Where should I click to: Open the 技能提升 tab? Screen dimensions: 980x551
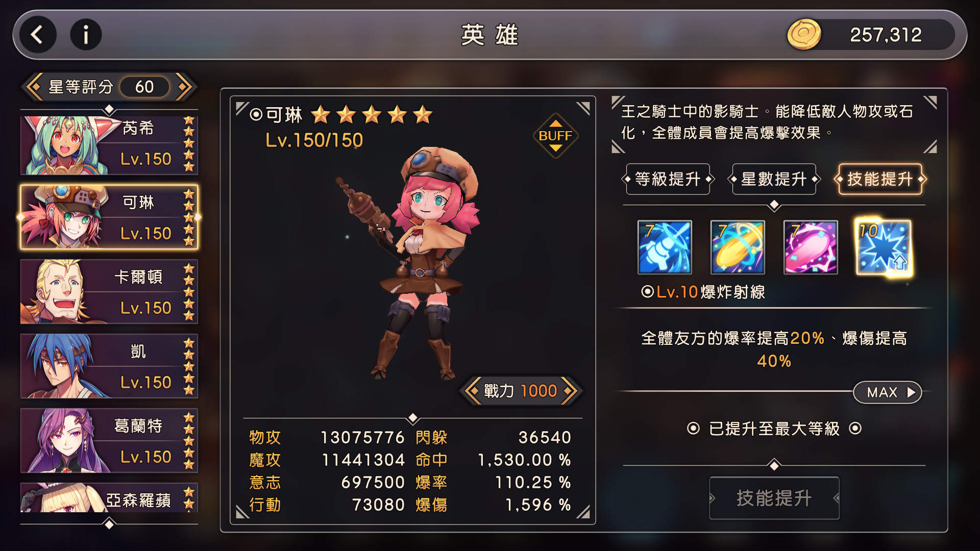point(880,179)
